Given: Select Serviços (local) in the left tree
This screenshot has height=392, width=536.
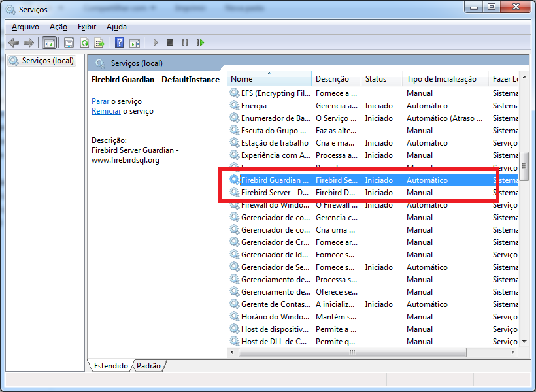Looking at the screenshot, I should pos(48,61).
